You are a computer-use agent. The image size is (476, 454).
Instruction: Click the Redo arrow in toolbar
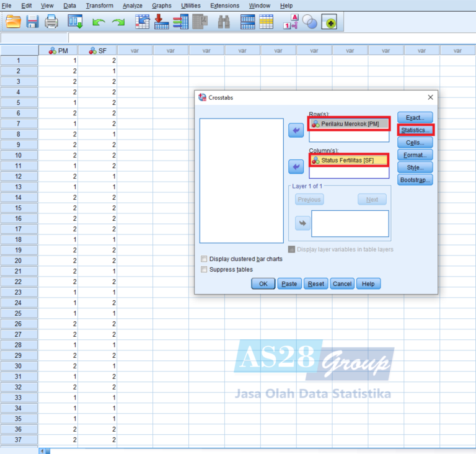tap(118, 22)
